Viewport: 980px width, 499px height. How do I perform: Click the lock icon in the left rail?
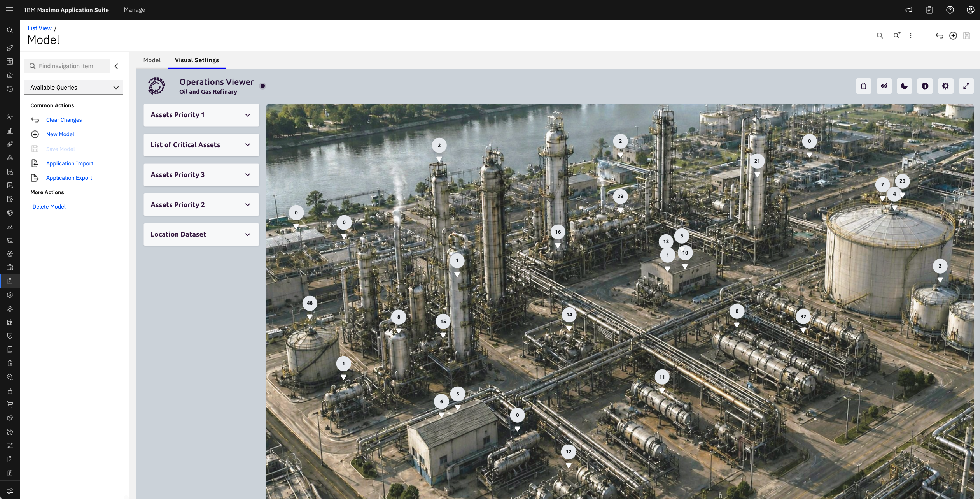10,391
